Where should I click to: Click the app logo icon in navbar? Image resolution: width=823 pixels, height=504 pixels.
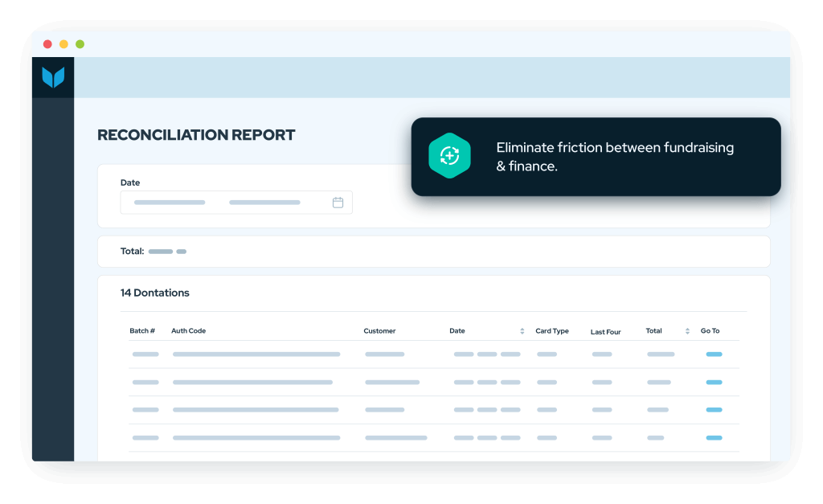[x=53, y=77]
